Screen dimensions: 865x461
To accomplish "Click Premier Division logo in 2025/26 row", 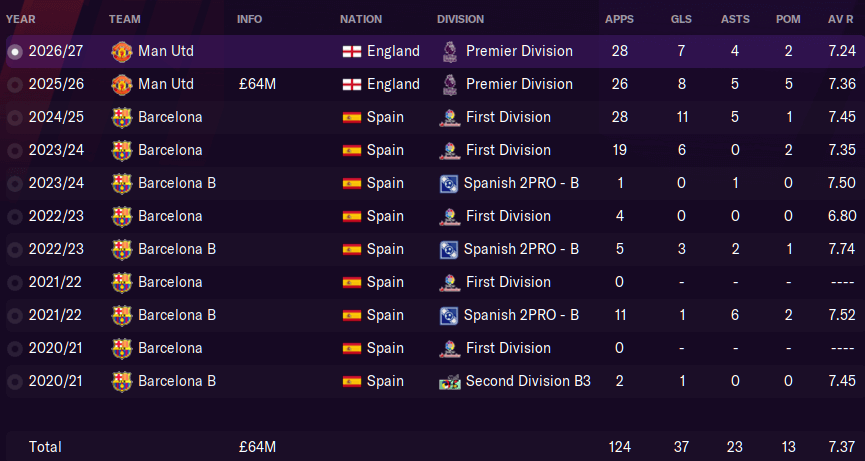I will pos(450,84).
